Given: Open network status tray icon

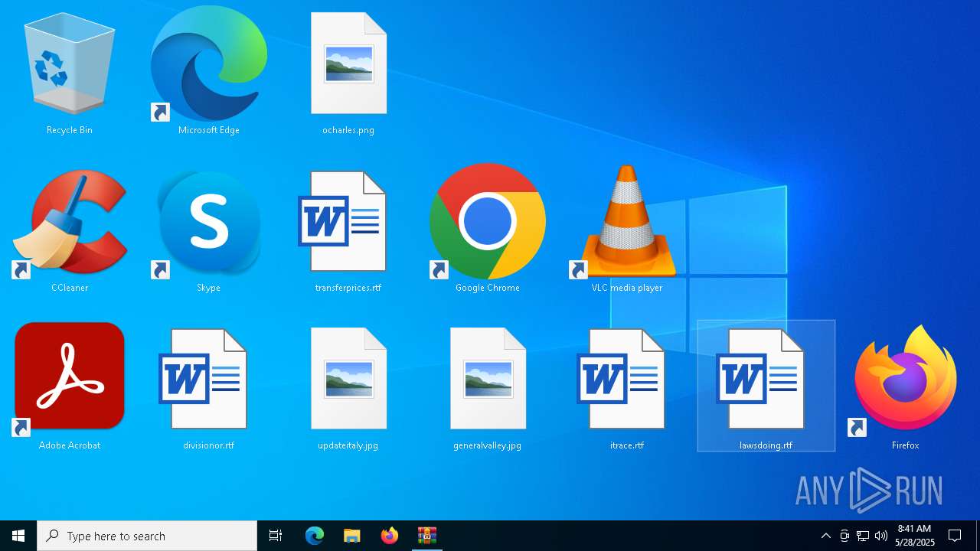Looking at the screenshot, I should click(x=862, y=536).
